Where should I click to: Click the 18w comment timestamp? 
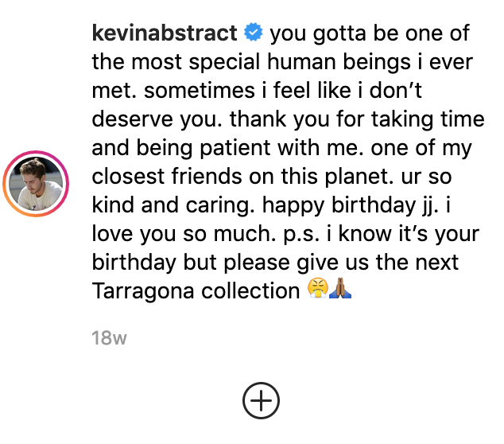tap(110, 338)
